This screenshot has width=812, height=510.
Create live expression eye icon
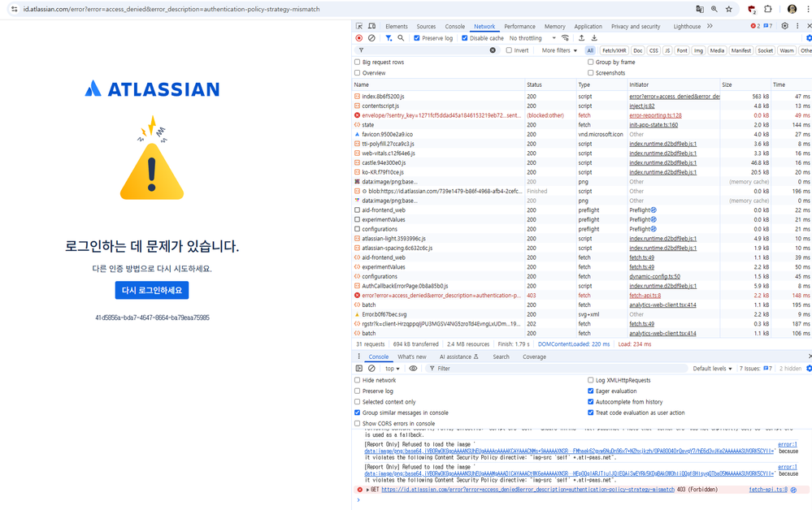[x=413, y=368]
